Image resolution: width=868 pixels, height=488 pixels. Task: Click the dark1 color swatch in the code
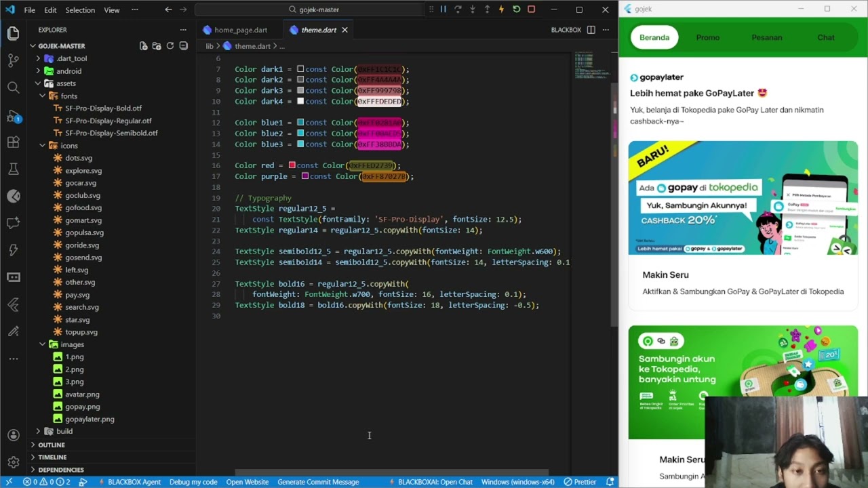(x=300, y=69)
